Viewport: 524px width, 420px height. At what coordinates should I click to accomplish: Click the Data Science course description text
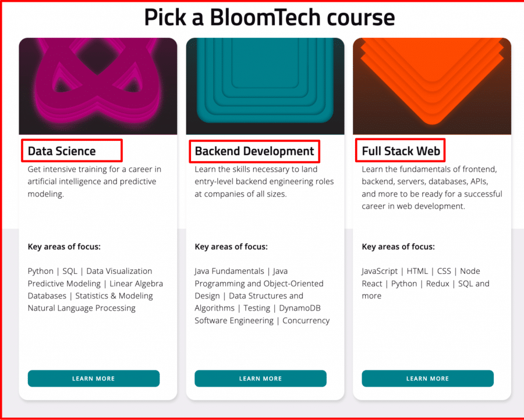pos(94,181)
